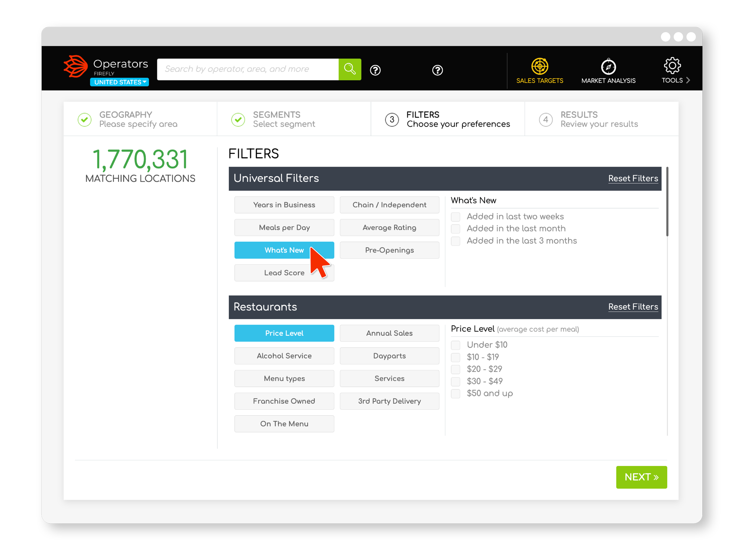Open the UNITED STATES country dropdown

coord(119,82)
